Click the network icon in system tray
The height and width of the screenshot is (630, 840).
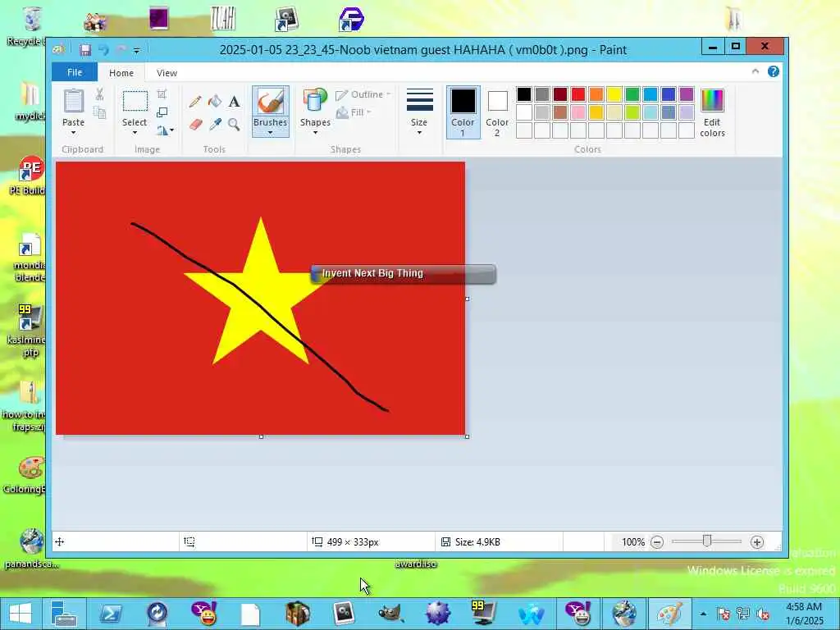point(743,614)
